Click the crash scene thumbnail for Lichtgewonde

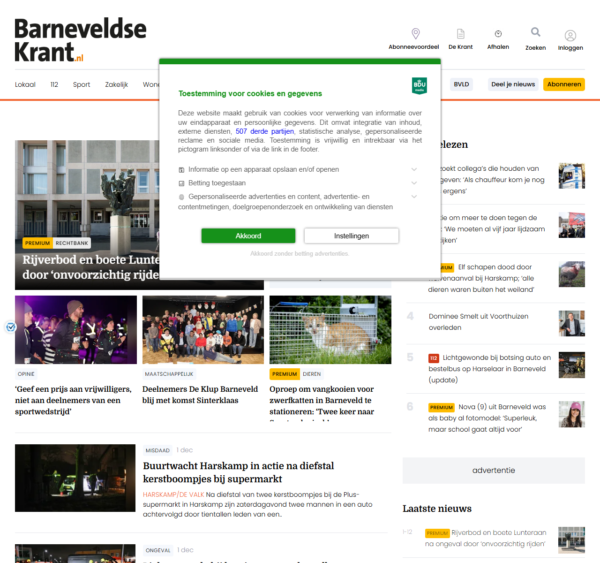coord(572,365)
